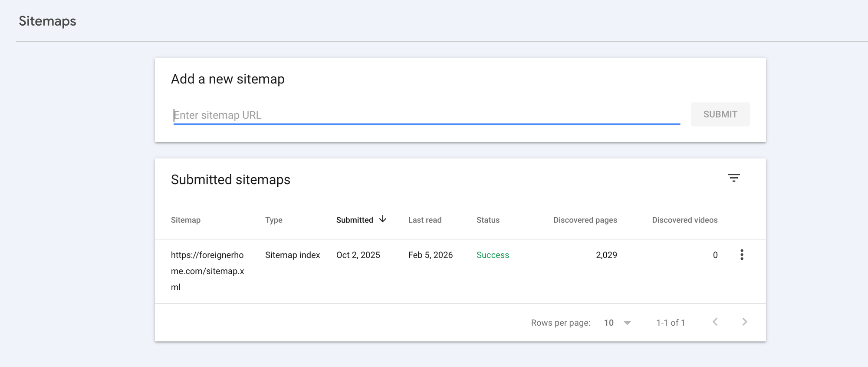Click the sort arrow beside Submitted

click(x=383, y=219)
